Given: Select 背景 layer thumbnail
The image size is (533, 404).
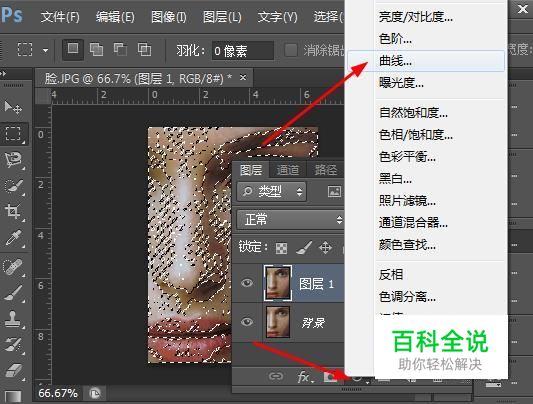Looking at the screenshot, I should pos(278,322).
